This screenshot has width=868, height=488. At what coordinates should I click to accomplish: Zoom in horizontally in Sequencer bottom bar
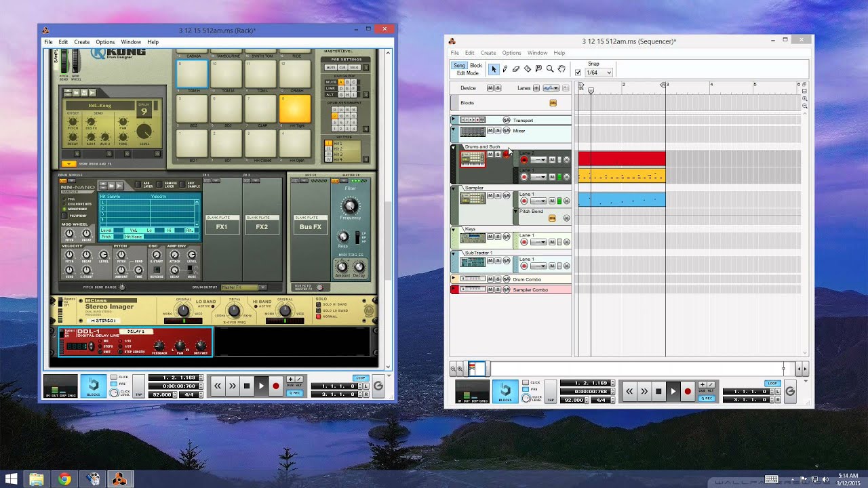(460, 369)
